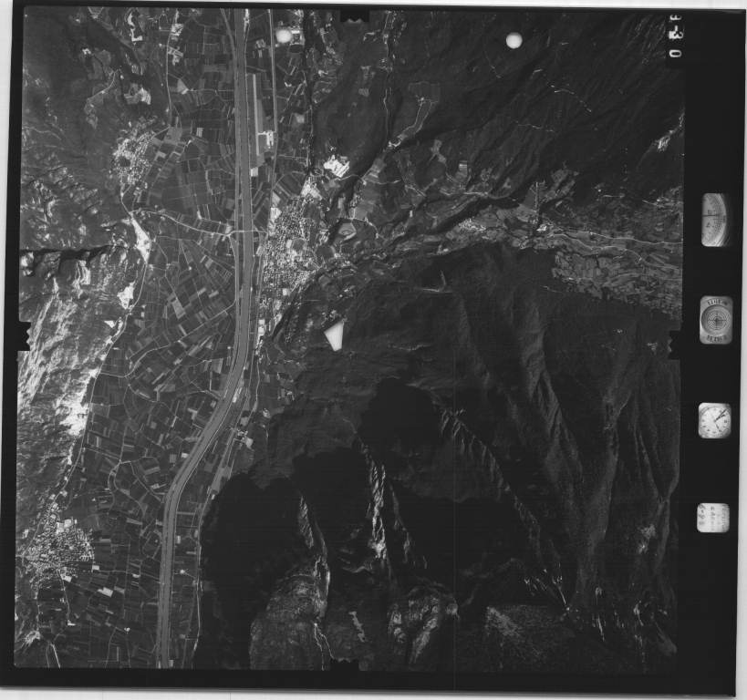Select the large white round spot near top
Viewport: 747px width, 700px height.
pos(514,40)
